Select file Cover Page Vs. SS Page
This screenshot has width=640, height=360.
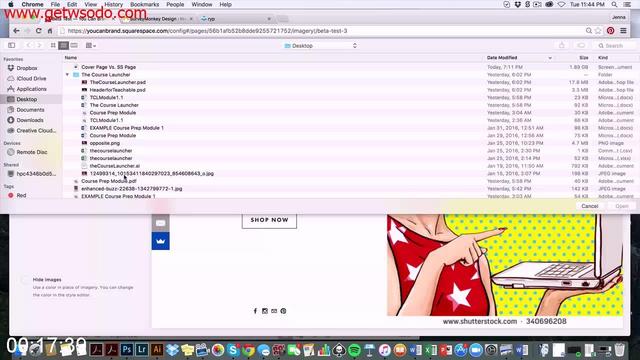[x=109, y=67]
